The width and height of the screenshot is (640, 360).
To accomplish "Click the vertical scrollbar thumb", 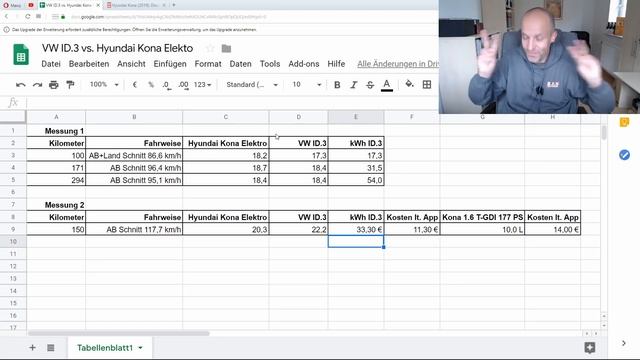I will (604, 133).
